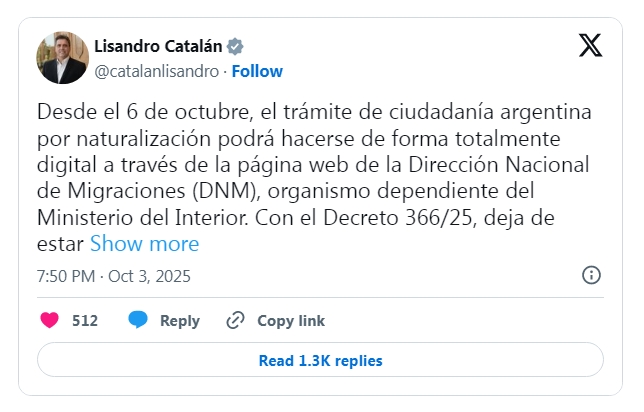Viewport: 644px width, 412px height.
Task: Click the Lisandro Catalán display name
Action: 158,46
